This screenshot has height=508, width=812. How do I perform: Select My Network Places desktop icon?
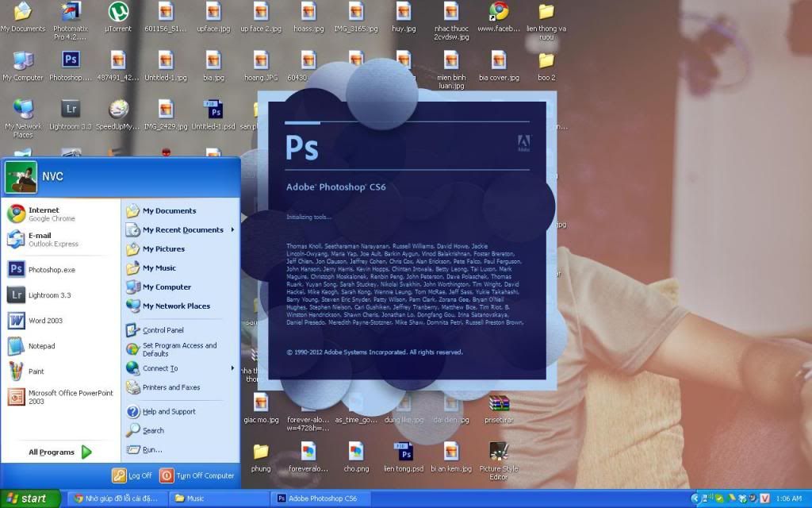(23, 119)
